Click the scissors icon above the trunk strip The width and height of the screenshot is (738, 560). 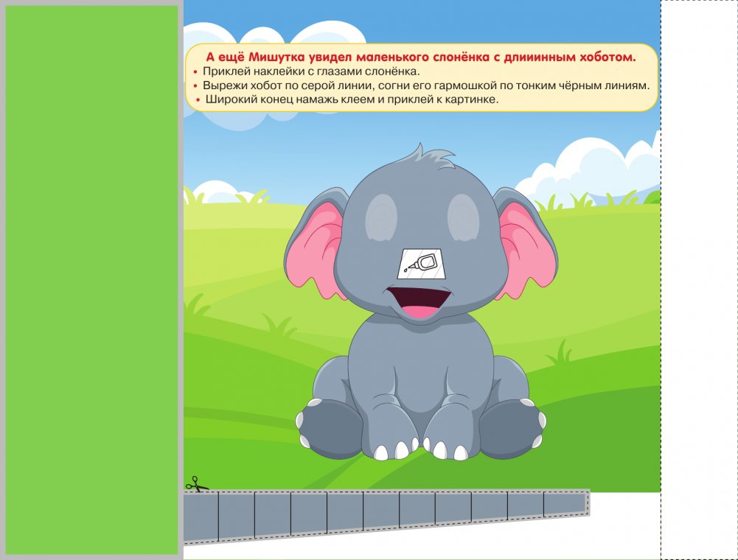196,484
